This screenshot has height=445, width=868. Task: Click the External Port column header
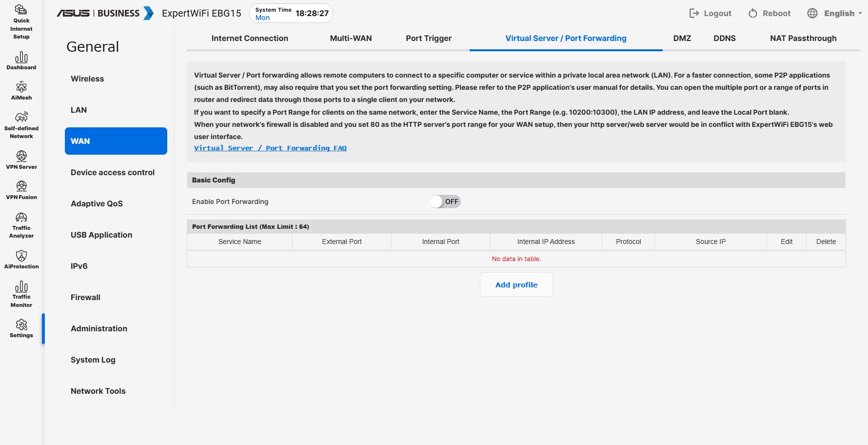(x=342, y=242)
